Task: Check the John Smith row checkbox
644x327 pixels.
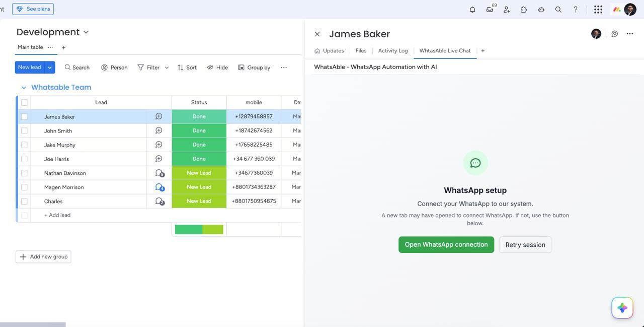Action: [24, 130]
